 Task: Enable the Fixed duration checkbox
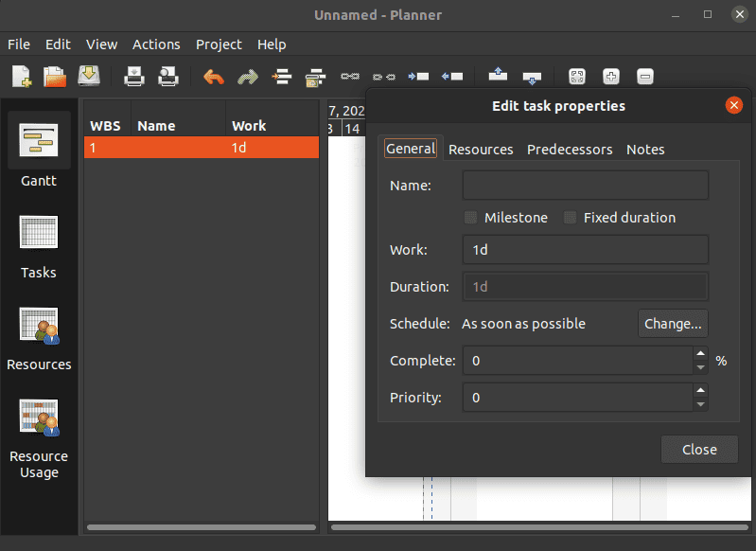tap(570, 218)
